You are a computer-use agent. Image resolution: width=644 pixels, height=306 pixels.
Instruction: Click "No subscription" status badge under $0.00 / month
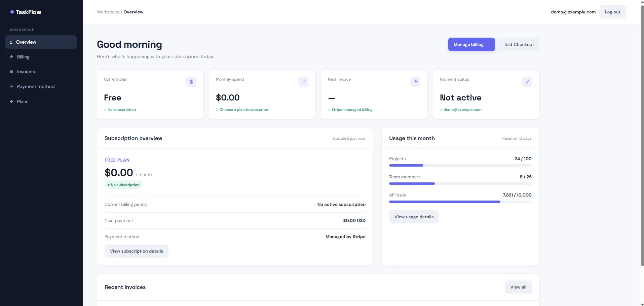point(123,185)
